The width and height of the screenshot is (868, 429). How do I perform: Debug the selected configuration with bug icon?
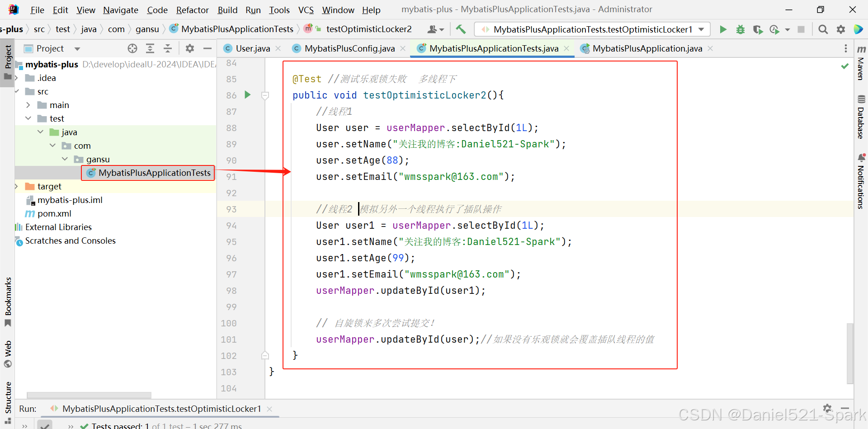click(x=741, y=29)
